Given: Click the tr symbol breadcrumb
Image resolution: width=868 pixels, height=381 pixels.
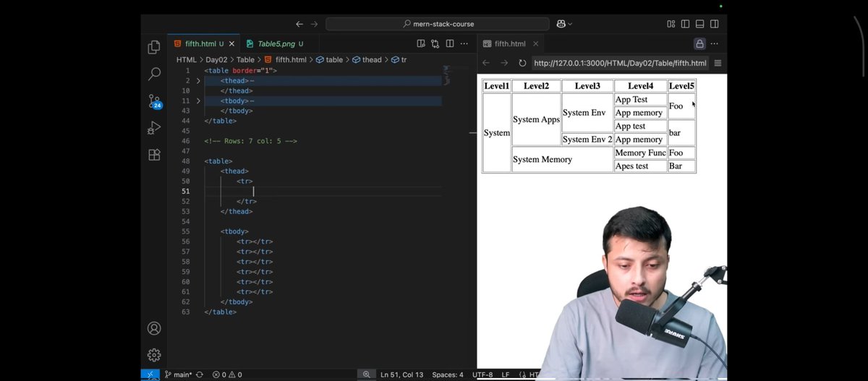Looking at the screenshot, I should pos(399,60).
